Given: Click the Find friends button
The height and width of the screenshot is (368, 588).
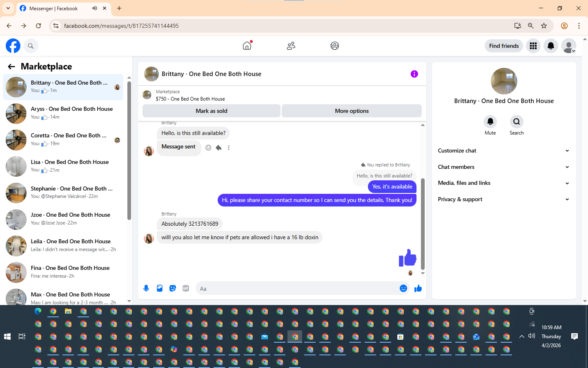Looking at the screenshot, I should [x=504, y=46].
